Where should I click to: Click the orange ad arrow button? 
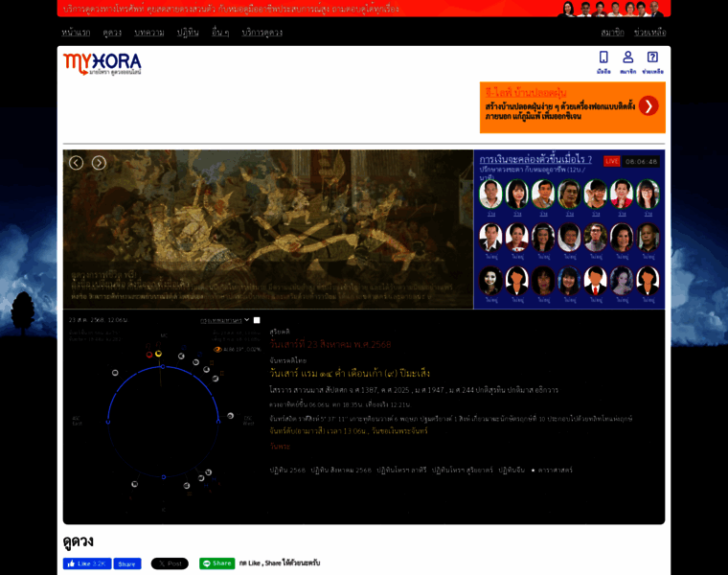tap(648, 105)
